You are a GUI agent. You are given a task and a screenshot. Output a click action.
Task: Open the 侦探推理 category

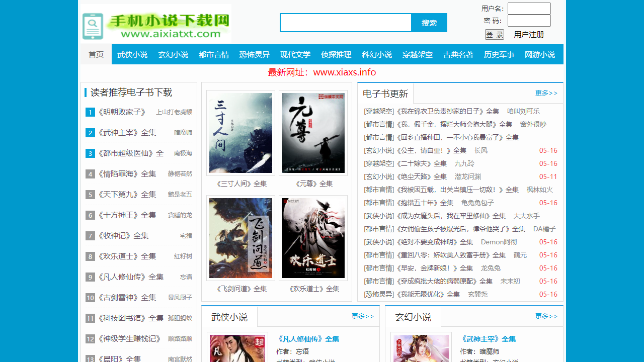pyautogui.click(x=336, y=54)
